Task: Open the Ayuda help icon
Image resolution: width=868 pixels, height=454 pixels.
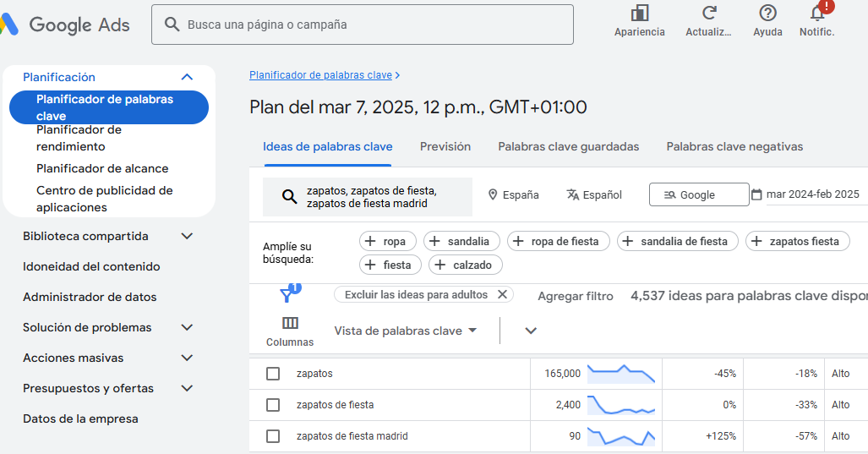Action: [x=767, y=13]
